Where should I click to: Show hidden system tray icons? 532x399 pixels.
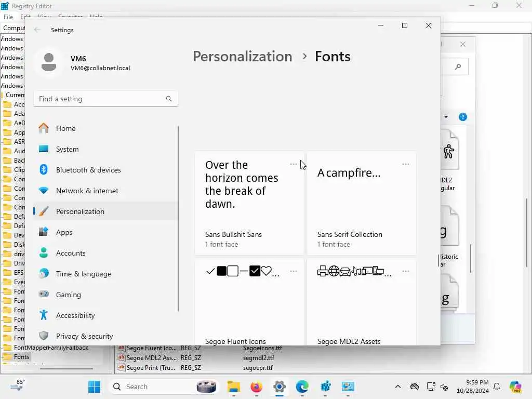(x=398, y=387)
